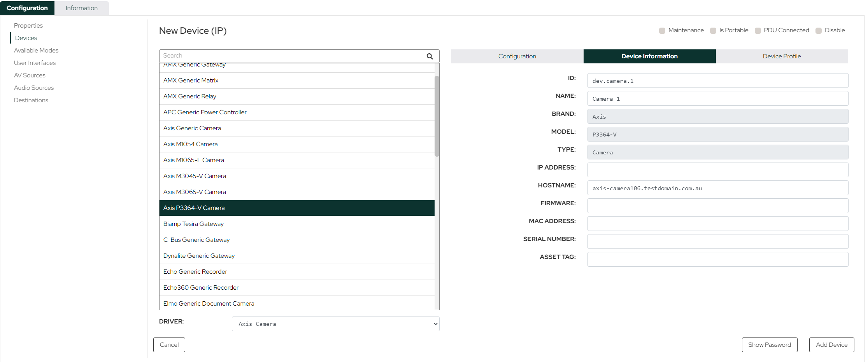Select Echo Generic Recorder
This screenshot has height=362, width=868.
[297, 272]
